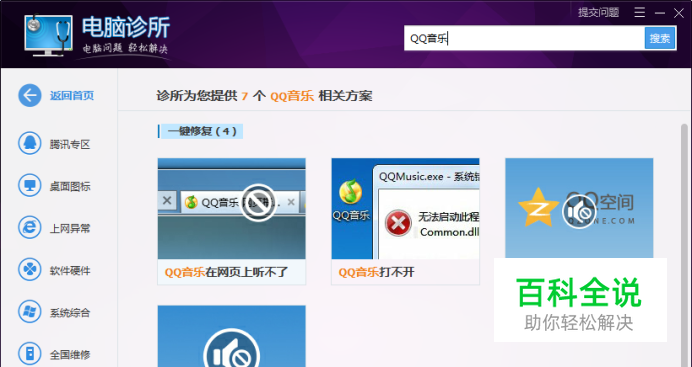Open 腾讯专区 penguin icon
The width and height of the screenshot is (692, 367).
coord(30,144)
